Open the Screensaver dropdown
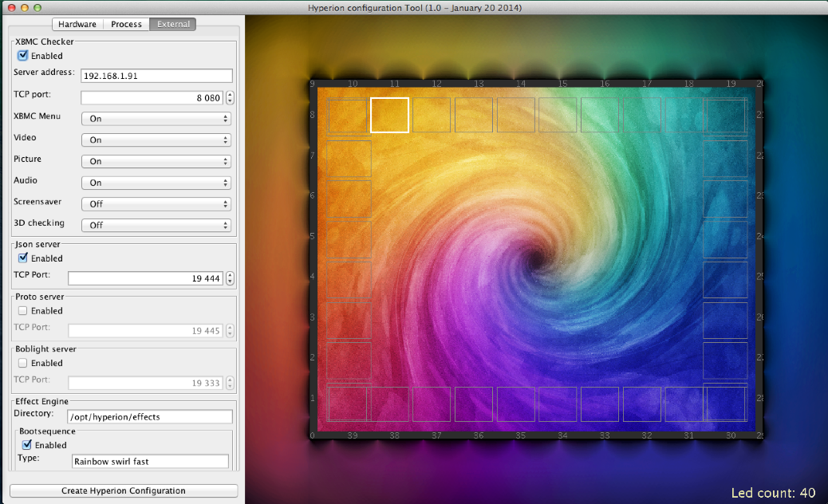Viewport: 828px width, 504px height. click(x=156, y=203)
